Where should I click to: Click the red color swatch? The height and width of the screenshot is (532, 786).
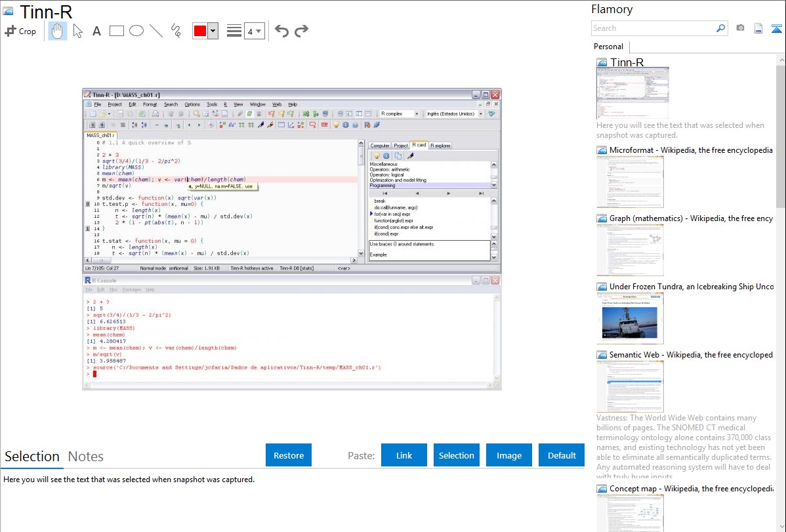[200, 31]
